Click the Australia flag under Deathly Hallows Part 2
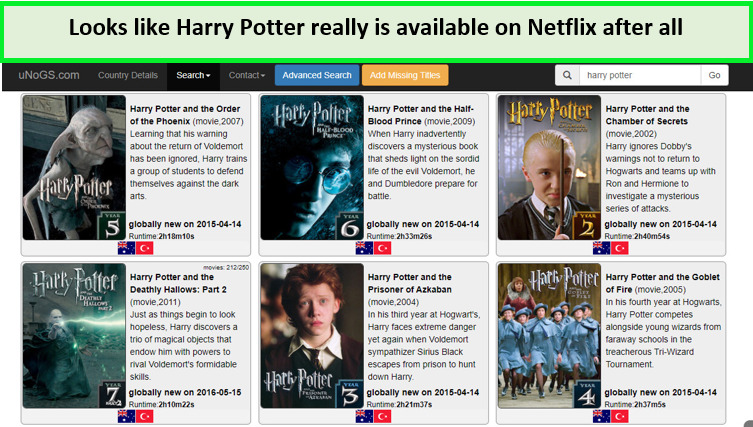The image size is (753, 427). tap(126, 416)
